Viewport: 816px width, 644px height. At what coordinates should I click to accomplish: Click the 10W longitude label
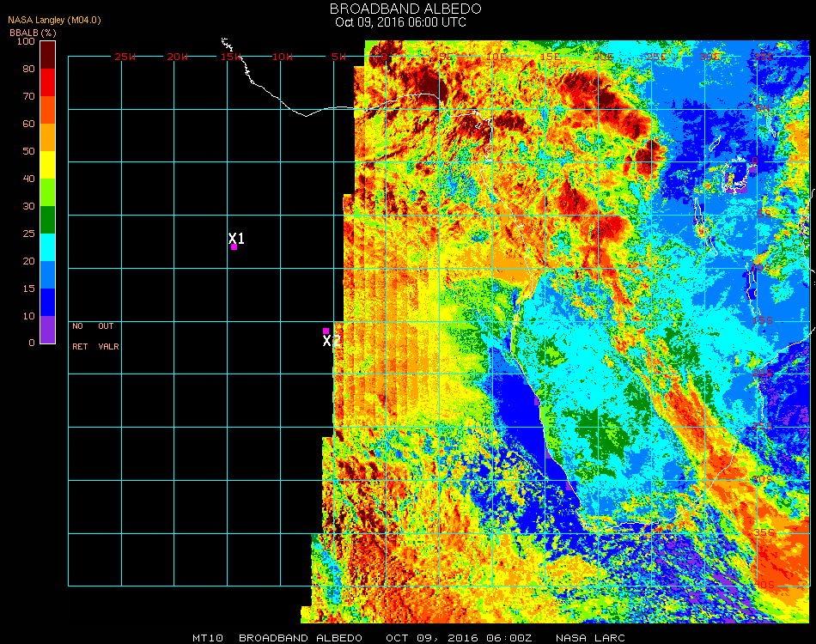click(283, 57)
